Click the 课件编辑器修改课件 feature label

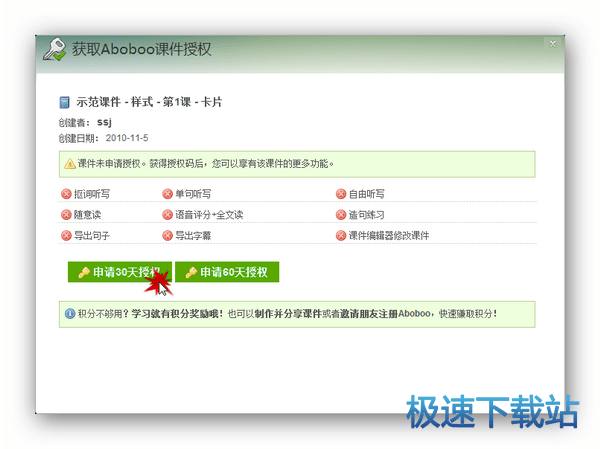tap(389, 235)
